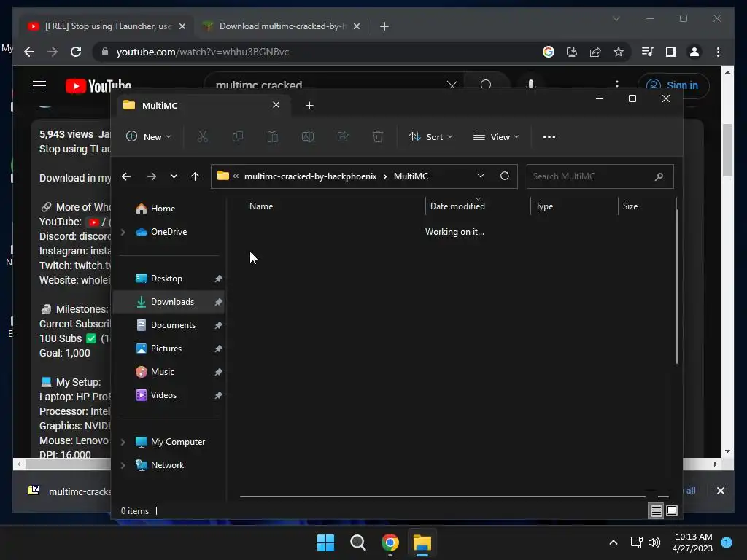The image size is (747, 560).
Task: Open Chrome three-dot menu
Action: pos(719,52)
